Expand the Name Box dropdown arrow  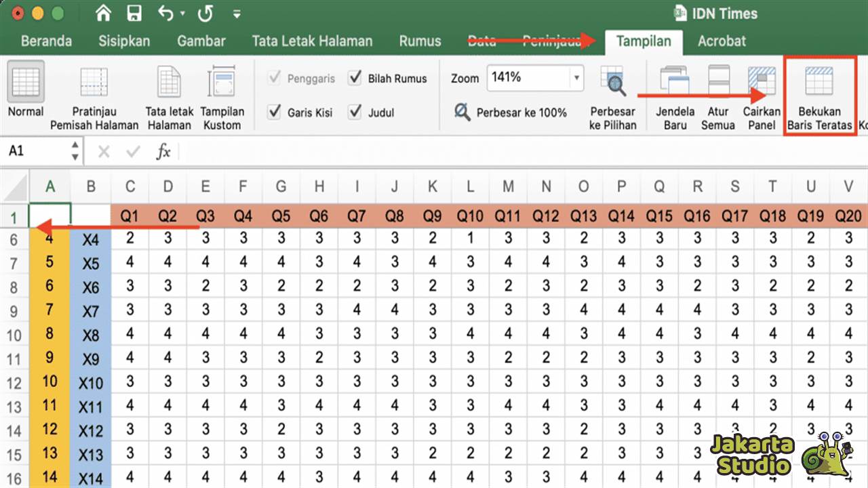75,150
